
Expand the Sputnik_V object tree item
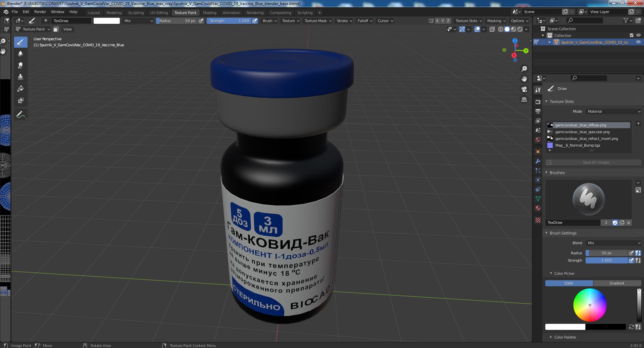point(549,42)
